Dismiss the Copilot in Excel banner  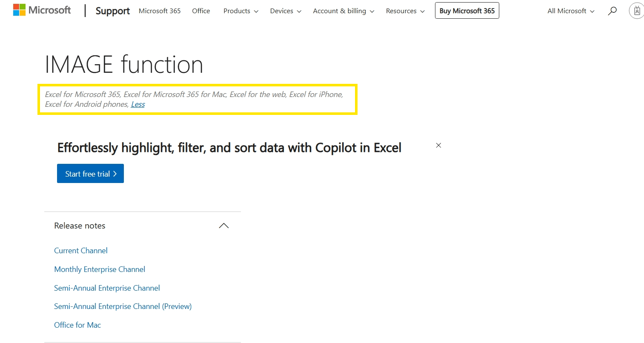point(438,146)
